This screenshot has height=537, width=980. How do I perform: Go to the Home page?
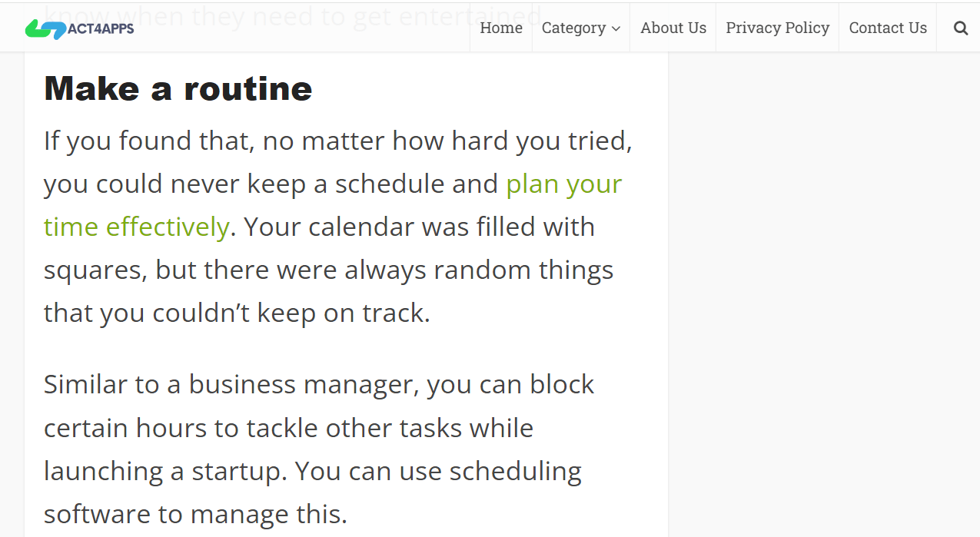pyautogui.click(x=501, y=28)
